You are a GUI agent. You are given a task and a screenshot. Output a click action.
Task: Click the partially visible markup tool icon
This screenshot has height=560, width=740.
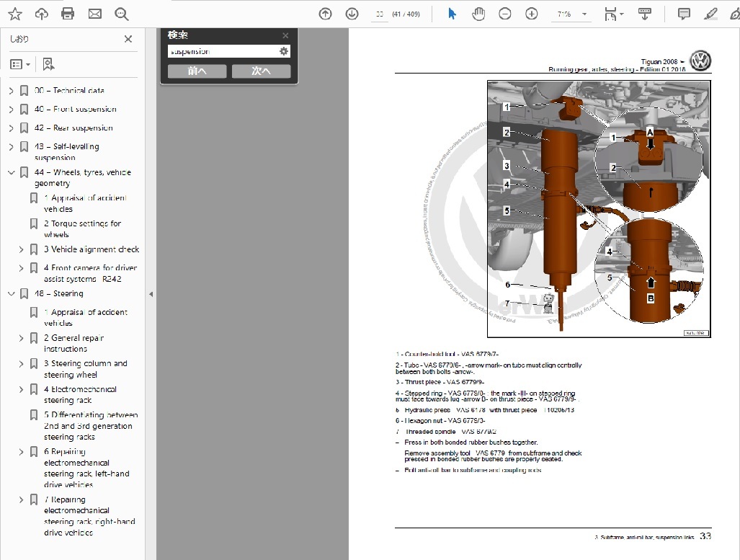(735, 14)
